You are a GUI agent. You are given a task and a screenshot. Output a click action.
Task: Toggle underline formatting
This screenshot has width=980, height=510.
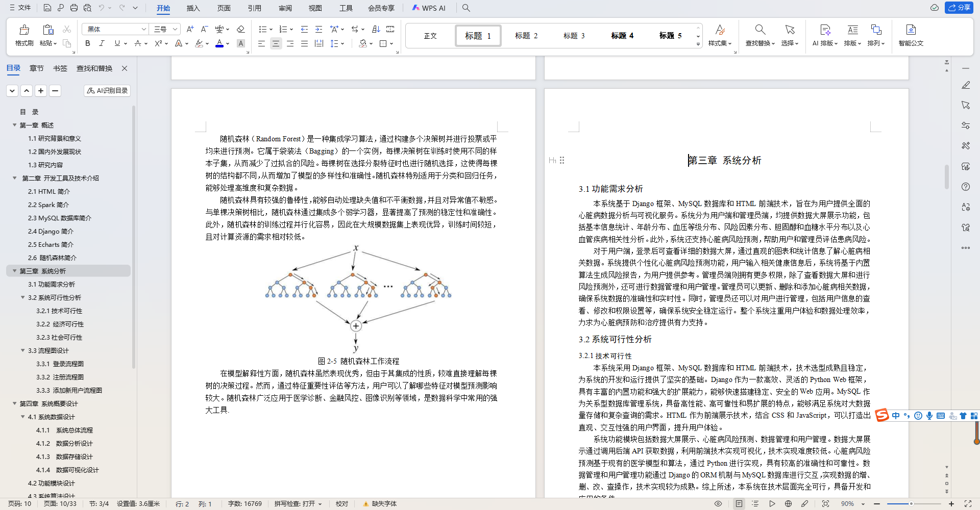click(x=117, y=43)
